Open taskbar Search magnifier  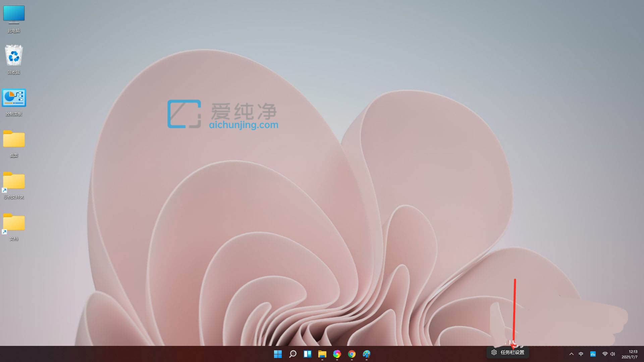coord(292,354)
